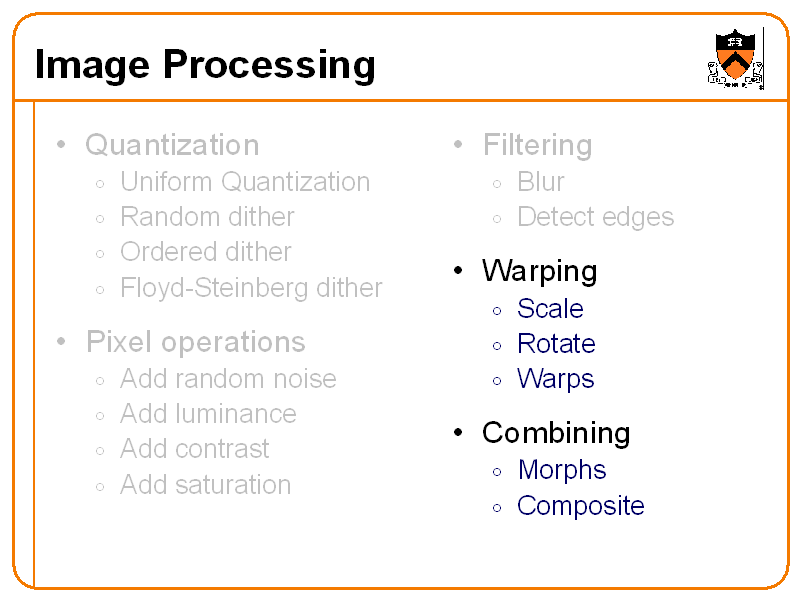The image size is (800, 600).
Task: Click the Random dither entry
Action: click(207, 217)
